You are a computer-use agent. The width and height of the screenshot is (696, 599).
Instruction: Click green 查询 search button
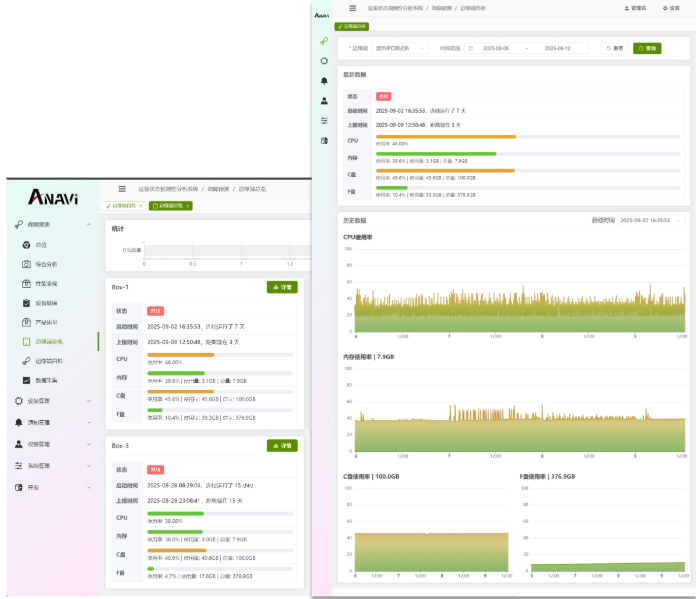(x=647, y=48)
